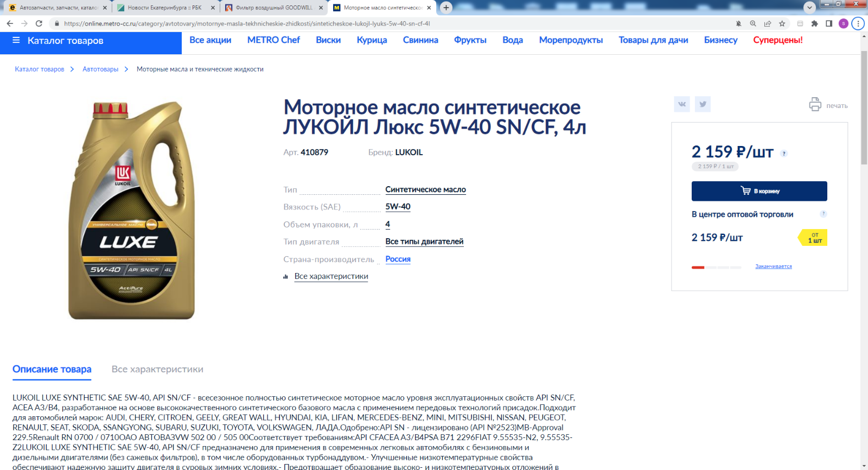This screenshot has height=470, width=868.
Task: Open tab search dropdown arrow
Action: coord(809,8)
